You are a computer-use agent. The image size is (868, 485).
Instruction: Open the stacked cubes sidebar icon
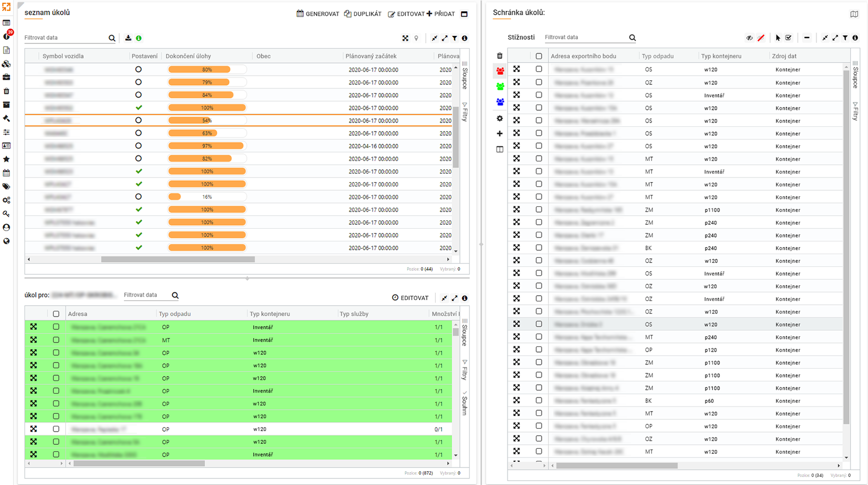tap(6, 64)
